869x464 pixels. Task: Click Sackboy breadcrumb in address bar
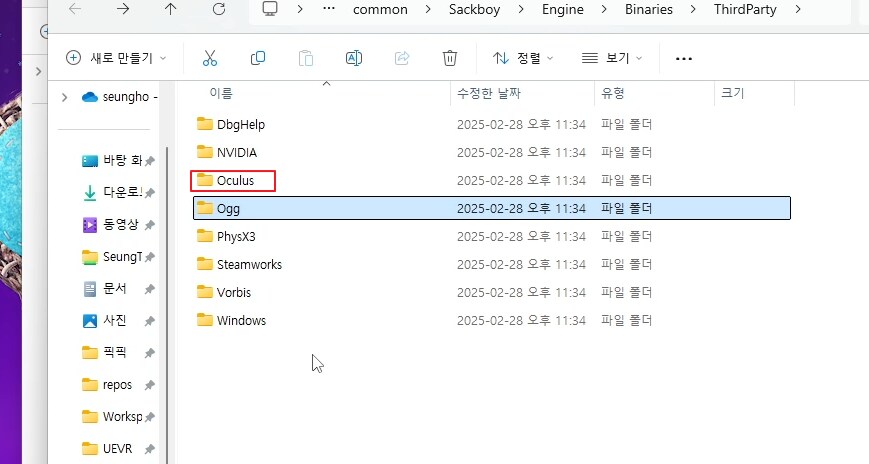pyautogui.click(x=474, y=9)
